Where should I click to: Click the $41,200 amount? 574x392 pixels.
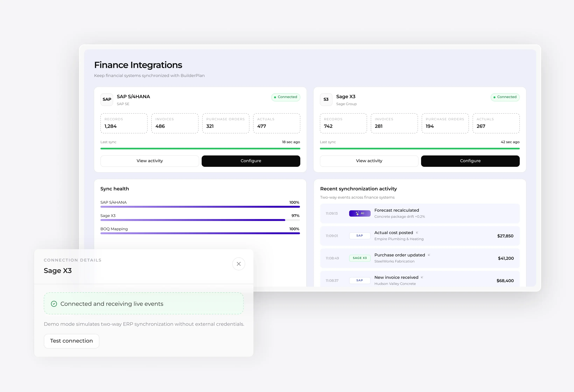pyautogui.click(x=506, y=258)
